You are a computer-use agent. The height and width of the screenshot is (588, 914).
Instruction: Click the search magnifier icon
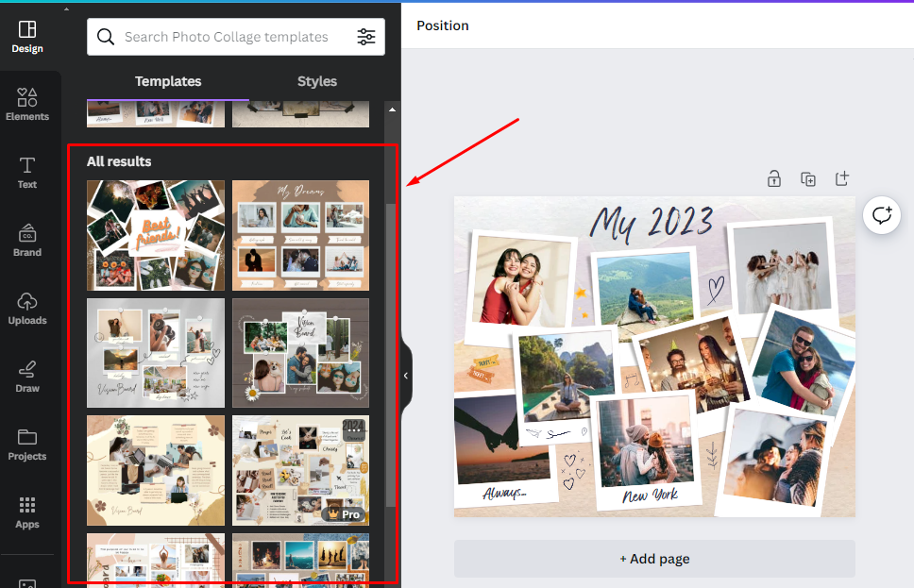point(106,37)
